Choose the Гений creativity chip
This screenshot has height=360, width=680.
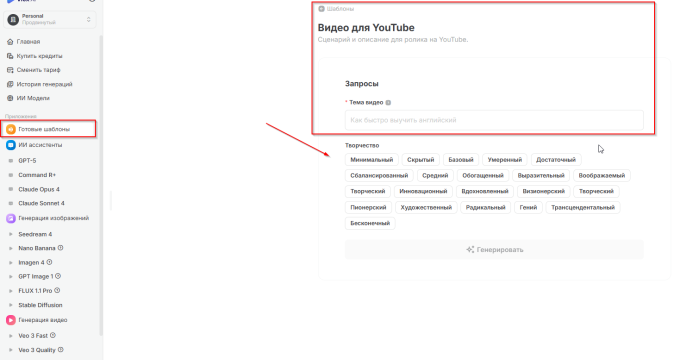528,207
